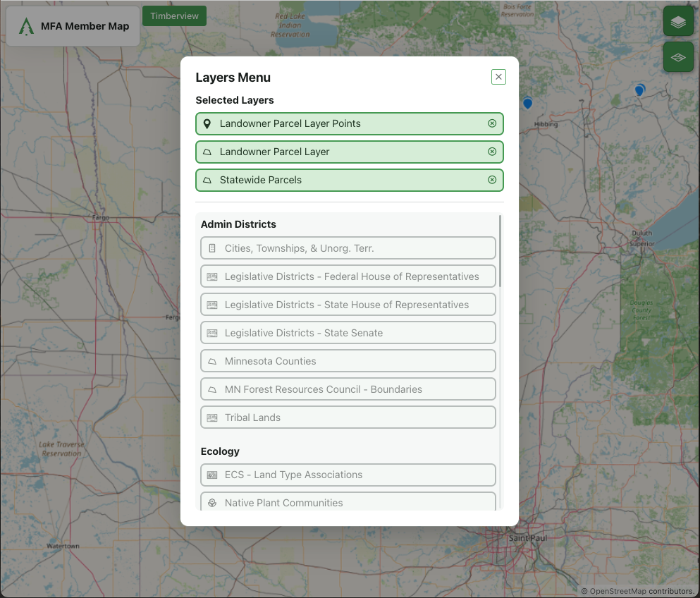Turn on the Minnesota Counties layer
700x598 pixels.
pos(348,361)
